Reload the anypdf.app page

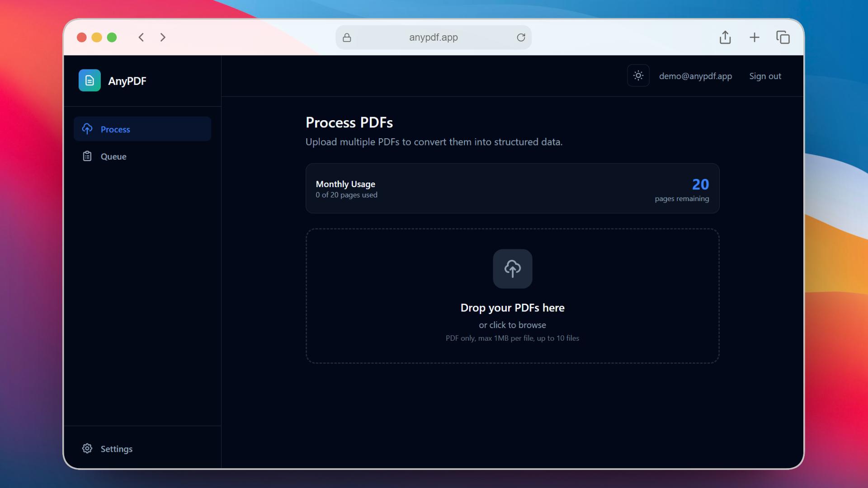(x=521, y=38)
